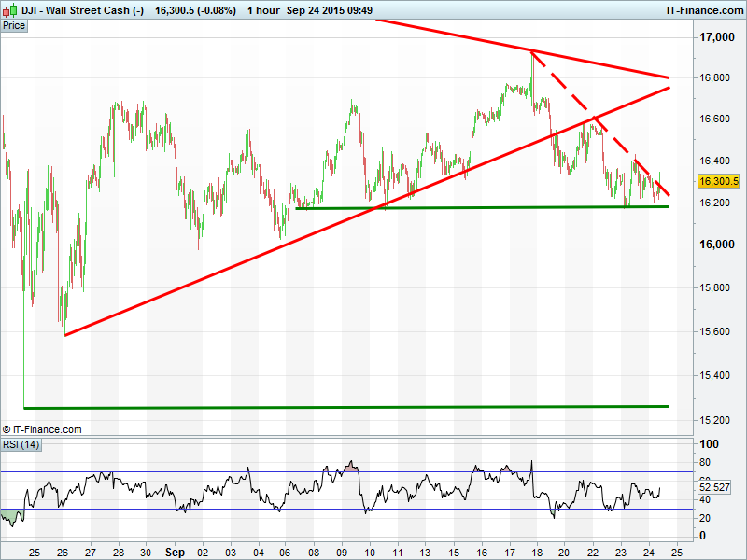Click the DJI - Wall Street Cash title
The image size is (747, 560).
click(x=82, y=9)
